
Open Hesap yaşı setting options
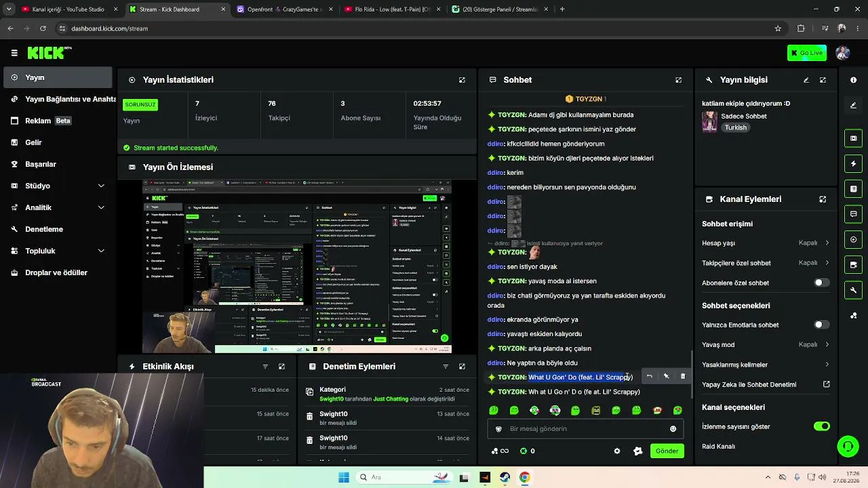point(766,243)
